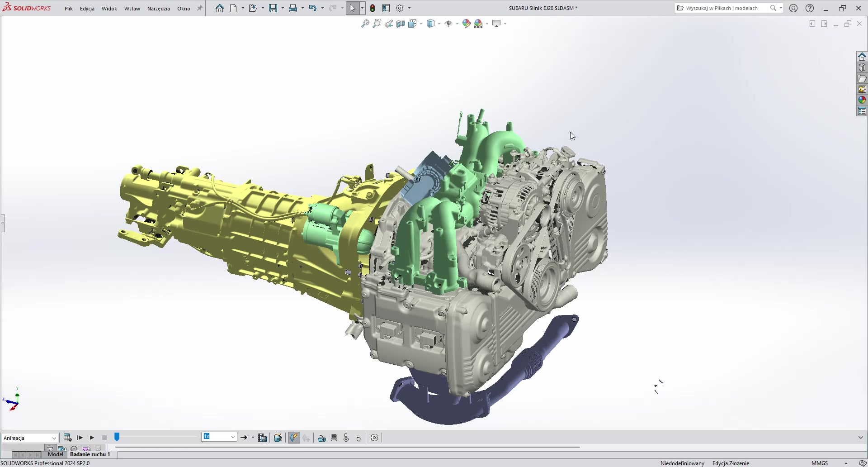Click Save Animation icon
The image size is (868, 467).
click(x=262, y=438)
